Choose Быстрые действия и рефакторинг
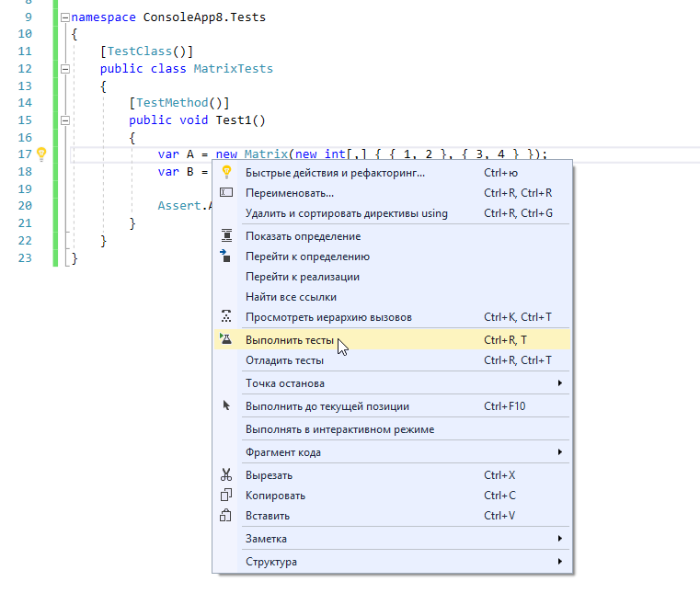700x593 pixels. pyautogui.click(x=392, y=173)
